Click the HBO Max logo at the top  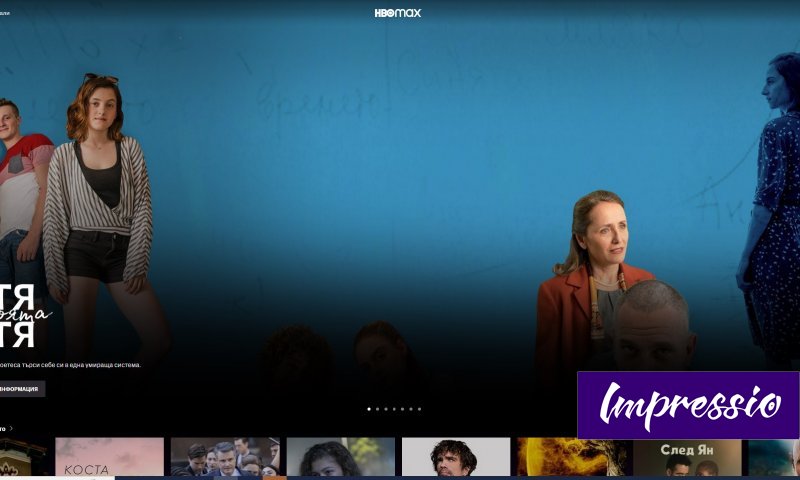coord(397,13)
